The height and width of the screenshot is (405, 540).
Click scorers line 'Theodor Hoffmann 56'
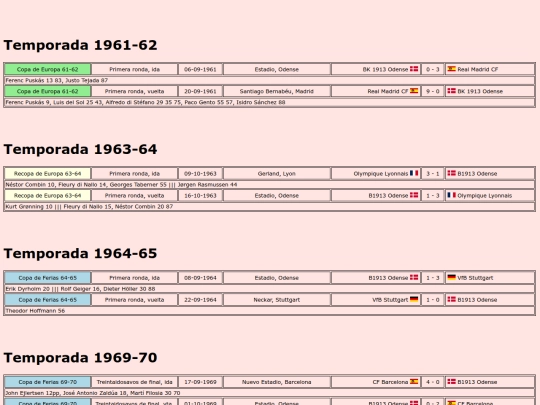269,311
